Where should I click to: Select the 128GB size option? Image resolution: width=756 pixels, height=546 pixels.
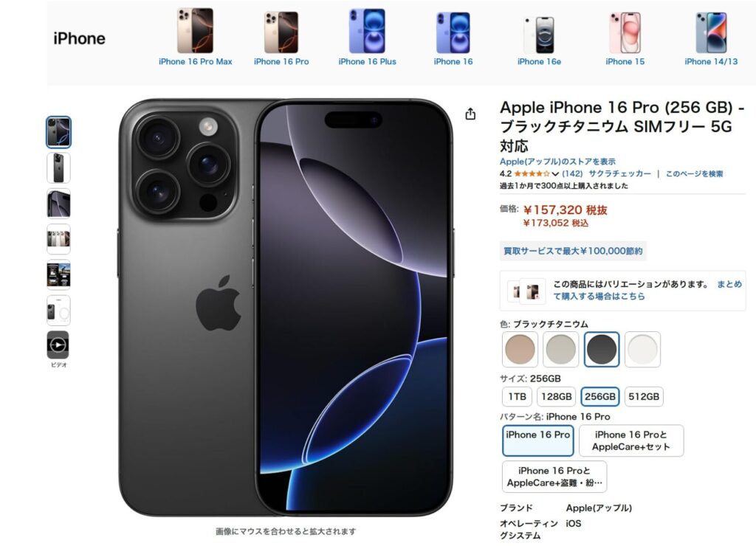tap(556, 397)
